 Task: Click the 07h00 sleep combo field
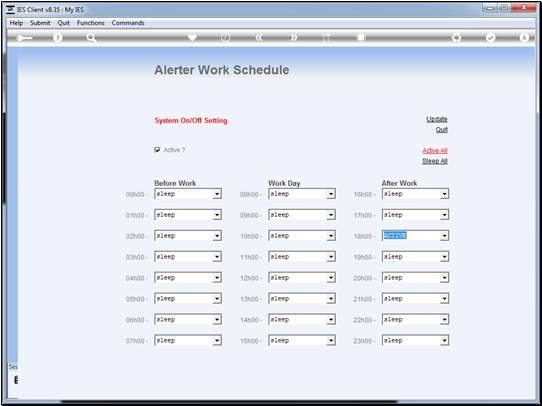click(188, 340)
